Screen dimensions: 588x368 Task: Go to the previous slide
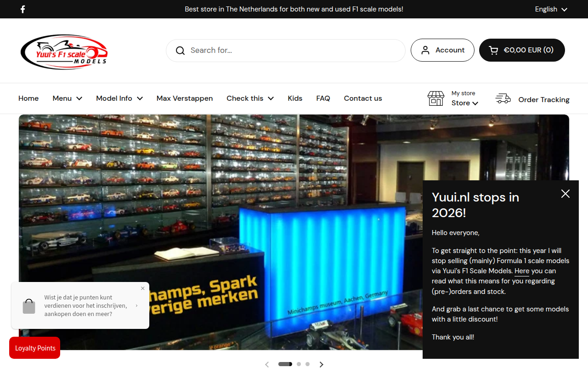(x=267, y=364)
